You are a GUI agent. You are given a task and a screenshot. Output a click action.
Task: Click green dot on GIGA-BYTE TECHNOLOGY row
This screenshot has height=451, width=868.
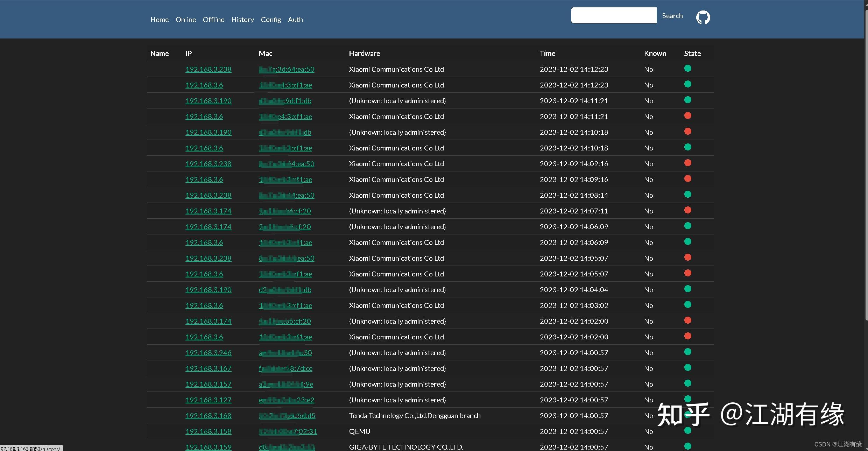point(688,446)
